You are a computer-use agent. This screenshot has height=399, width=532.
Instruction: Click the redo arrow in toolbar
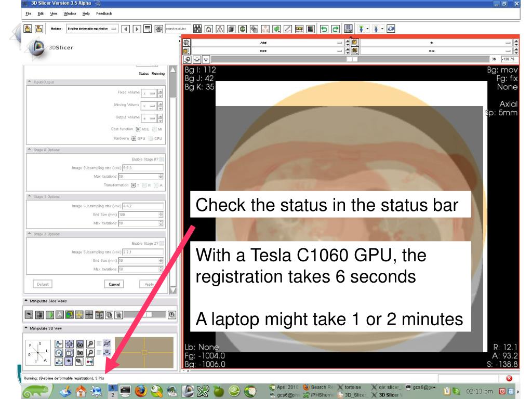[335, 29]
